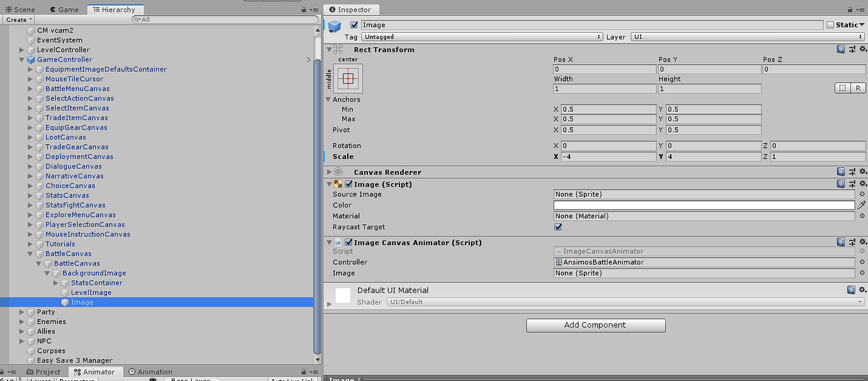Click the Add Component button
Image resolution: width=868 pixels, height=381 pixels.
click(x=595, y=325)
